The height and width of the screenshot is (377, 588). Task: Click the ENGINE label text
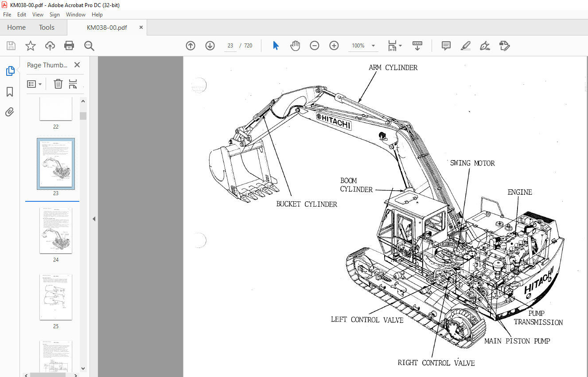pos(520,192)
